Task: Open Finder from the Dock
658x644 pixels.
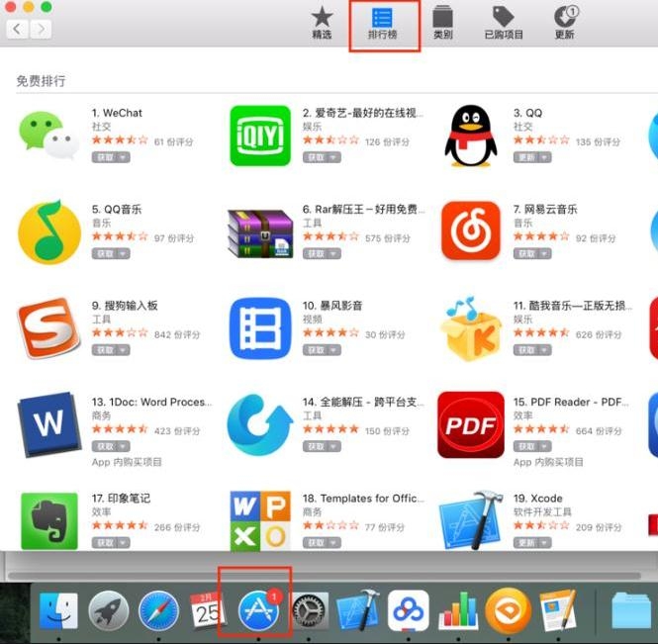Action: click(x=58, y=610)
